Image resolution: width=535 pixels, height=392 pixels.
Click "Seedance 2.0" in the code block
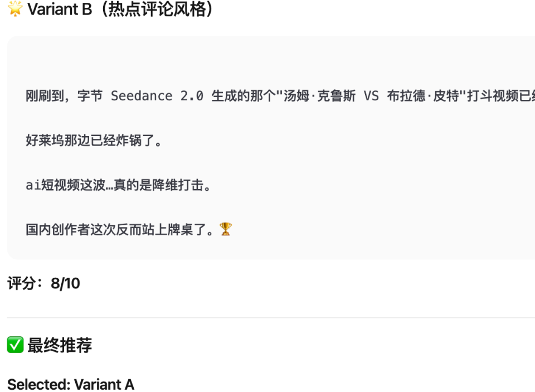[x=157, y=96]
